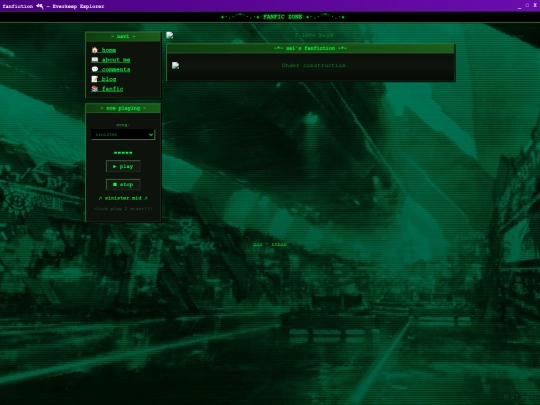This screenshot has width=540, height=405.
Task: Click broken image icon beside 'I love boys'
Action: tap(169, 35)
